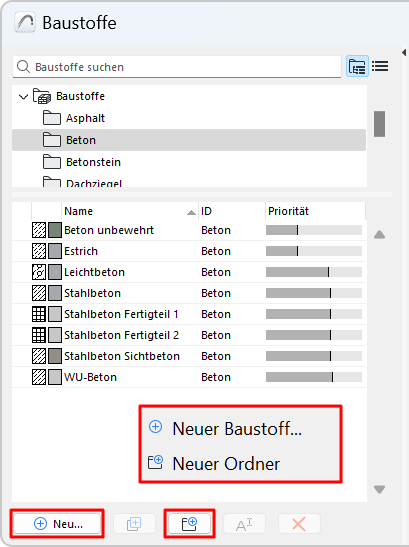
Task: Select the Leichtbeton material
Action: 189,272
